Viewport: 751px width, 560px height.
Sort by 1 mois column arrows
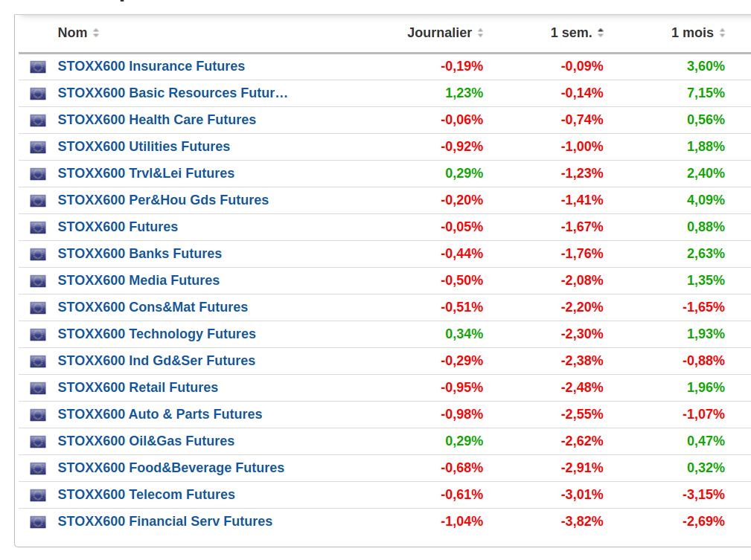coord(722,33)
